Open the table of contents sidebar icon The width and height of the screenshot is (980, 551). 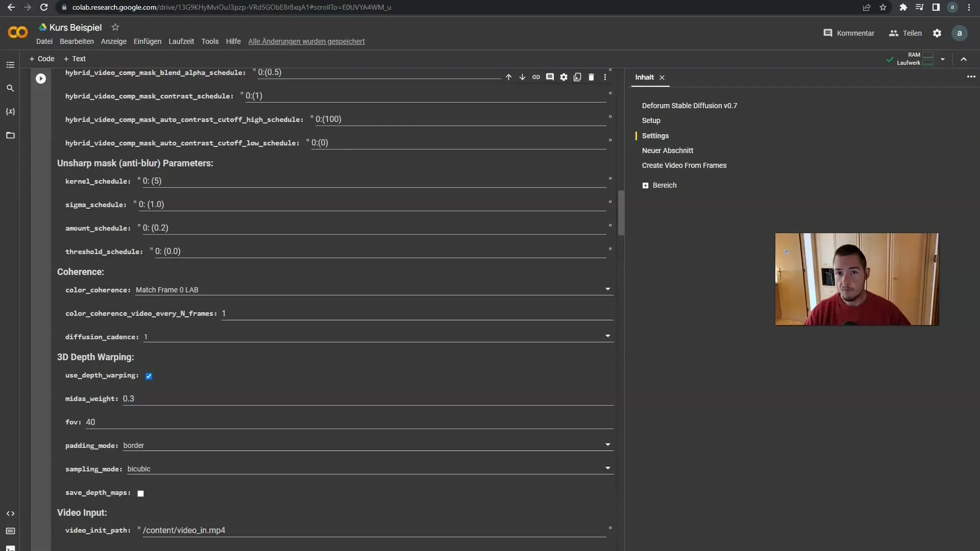10,65
